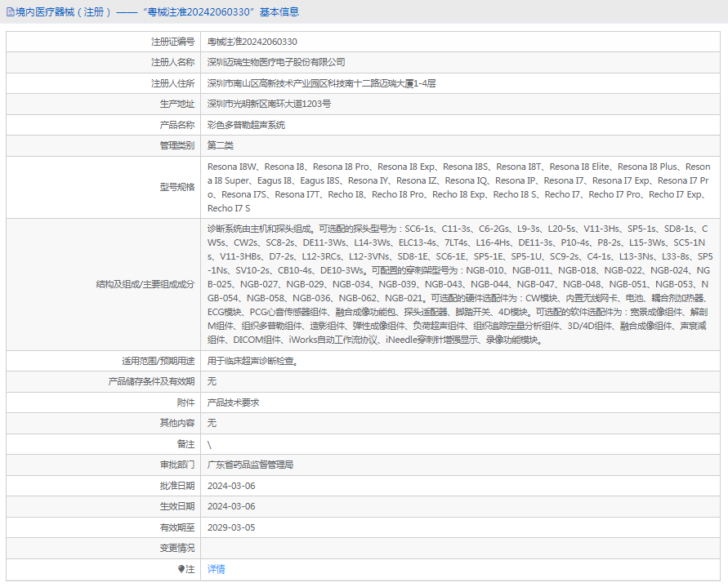728x587 pixels.
Task: Click the 生产地址 label
Action: click(x=177, y=104)
